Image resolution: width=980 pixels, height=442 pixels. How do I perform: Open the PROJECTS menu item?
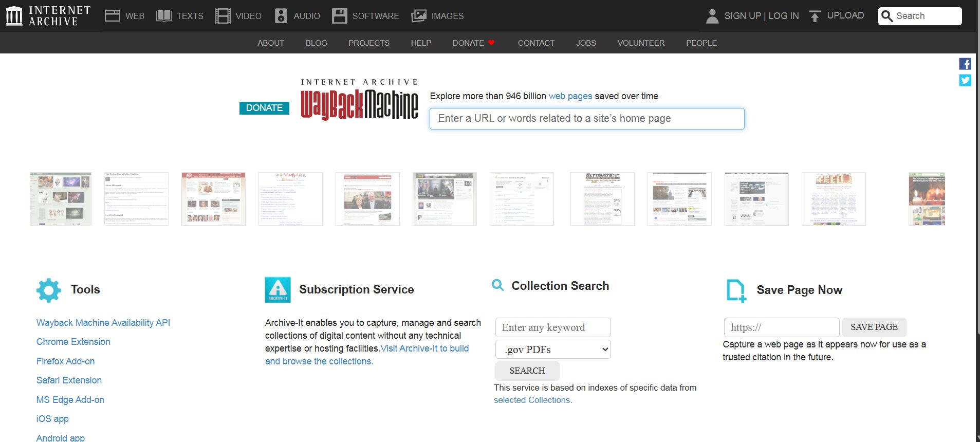(369, 43)
